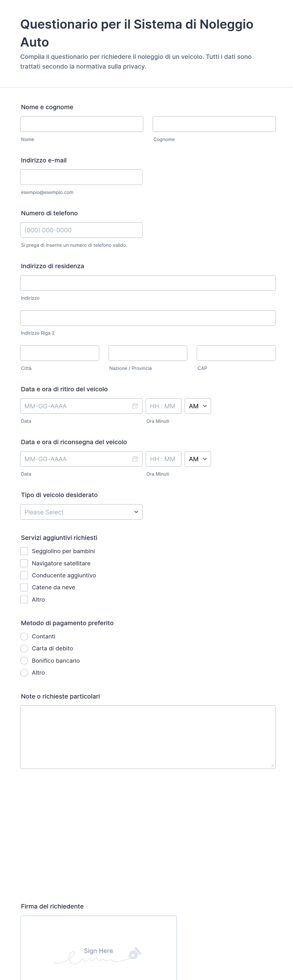This screenshot has width=293, height=980.
Task: Enable the Navigatore satellitare checkbox
Action: point(24,563)
